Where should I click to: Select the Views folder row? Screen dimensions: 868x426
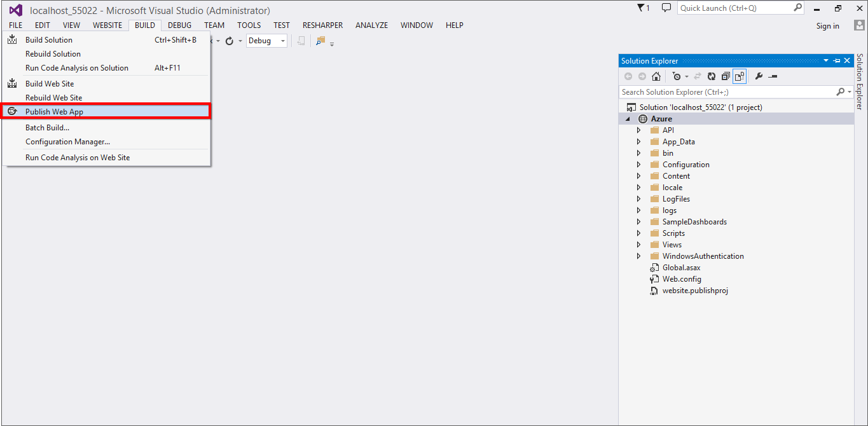736,245
